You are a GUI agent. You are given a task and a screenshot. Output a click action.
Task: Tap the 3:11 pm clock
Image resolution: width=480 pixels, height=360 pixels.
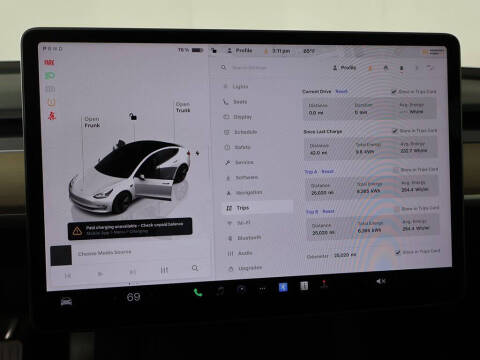281,51
